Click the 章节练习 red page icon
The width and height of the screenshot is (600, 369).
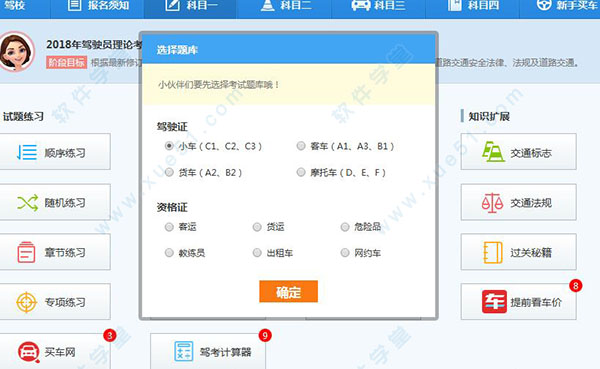26,252
